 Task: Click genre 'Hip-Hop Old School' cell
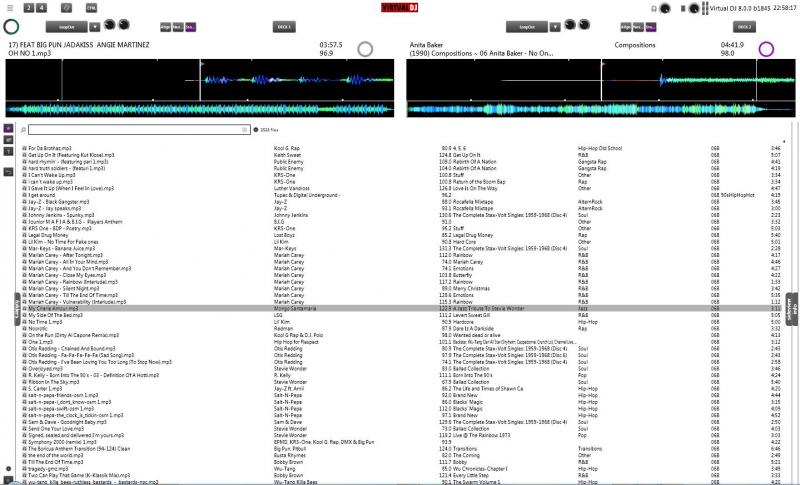600,148
